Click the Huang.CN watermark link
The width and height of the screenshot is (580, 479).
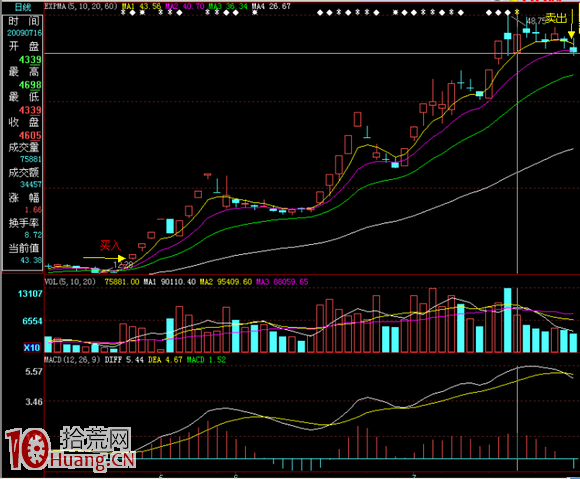92,459
